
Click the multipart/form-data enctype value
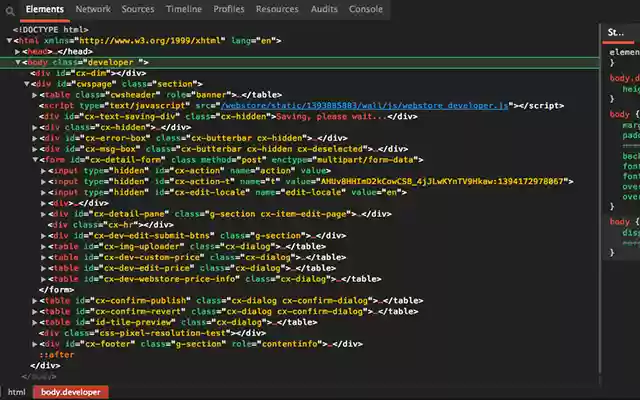click(x=365, y=160)
